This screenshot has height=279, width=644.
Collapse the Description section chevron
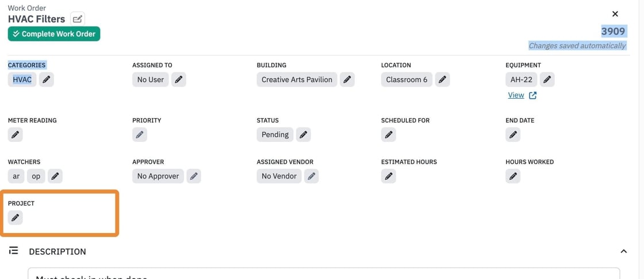coord(623,251)
